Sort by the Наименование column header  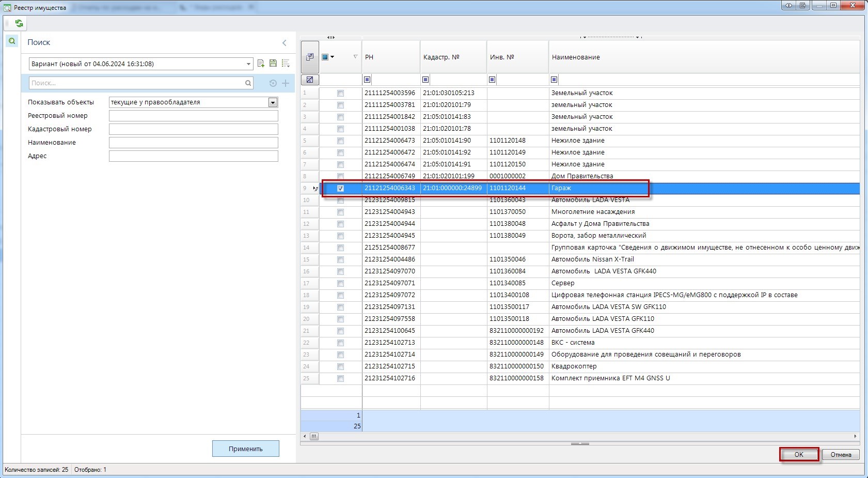coord(704,57)
